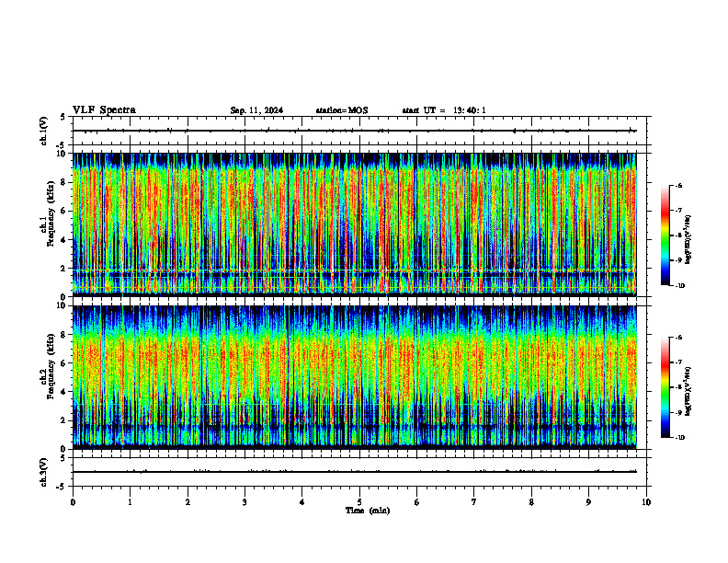Click time axis tick label '2'
728x563 pixels.
pyautogui.click(x=188, y=502)
